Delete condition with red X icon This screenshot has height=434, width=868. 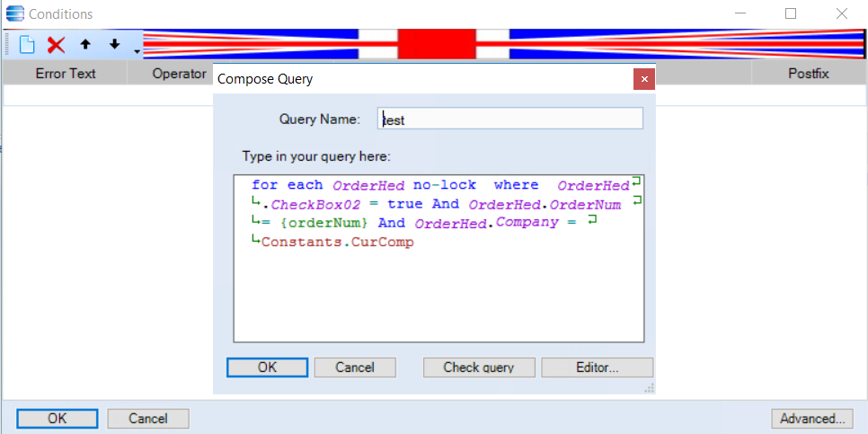[56, 44]
